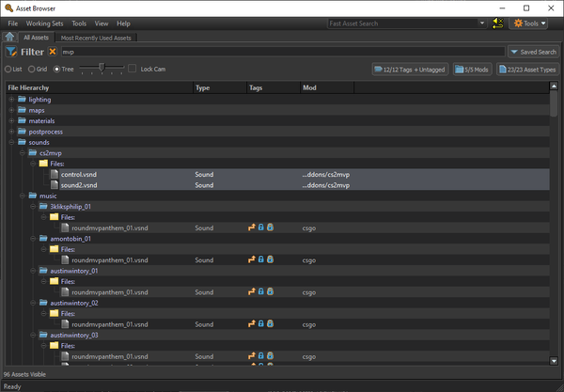
Task: Select the List view radio button
Action: pos(8,69)
